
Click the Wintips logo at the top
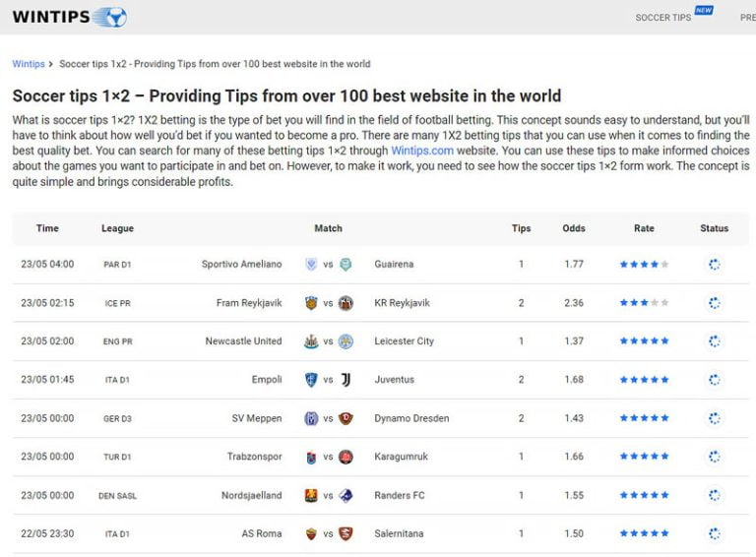70,17
